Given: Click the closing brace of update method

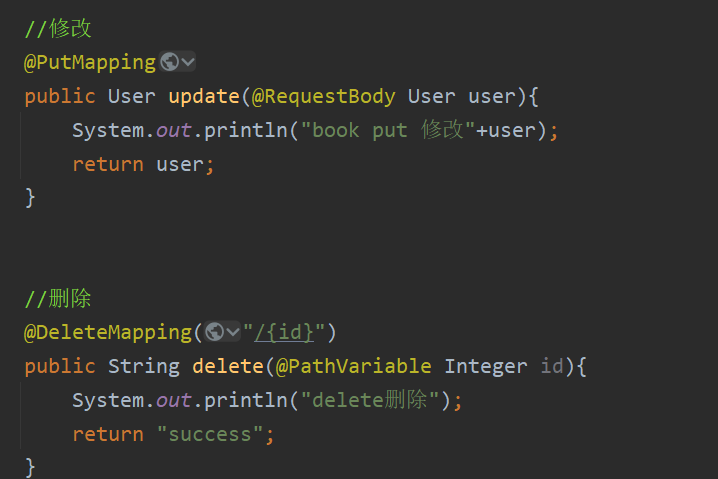Looking at the screenshot, I should click(30, 198).
